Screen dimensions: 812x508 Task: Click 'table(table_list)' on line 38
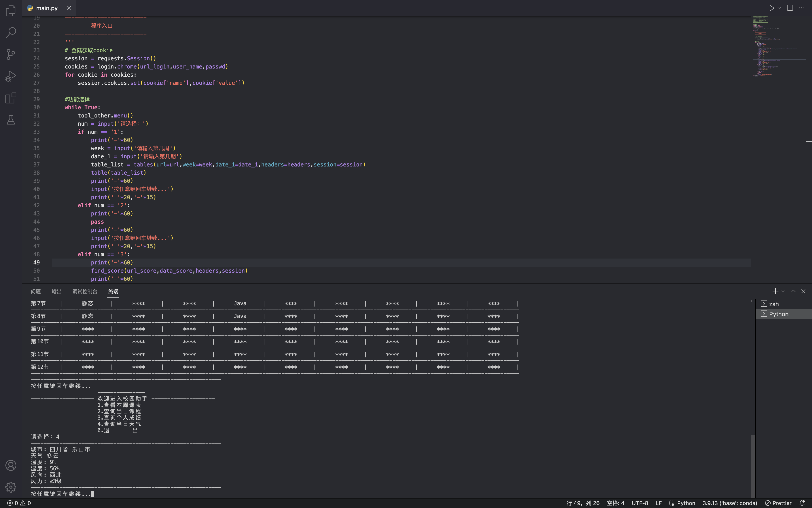click(118, 173)
